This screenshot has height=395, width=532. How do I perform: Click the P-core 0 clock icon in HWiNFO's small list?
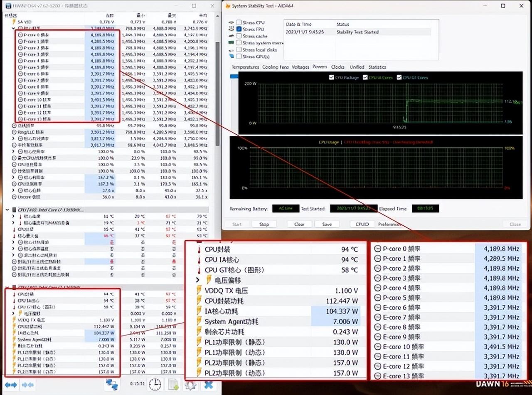click(x=21, y=35)
